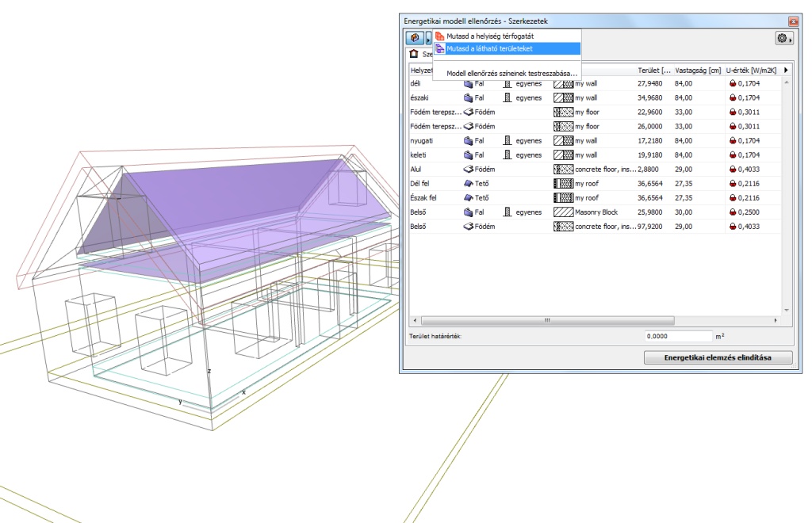Click the straight wall geometry icon in déli row
812x523 pixels.
(507, 83)
